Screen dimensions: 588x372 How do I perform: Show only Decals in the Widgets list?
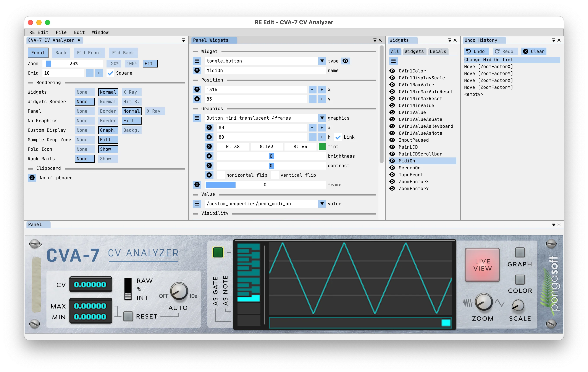click(438, 51)
